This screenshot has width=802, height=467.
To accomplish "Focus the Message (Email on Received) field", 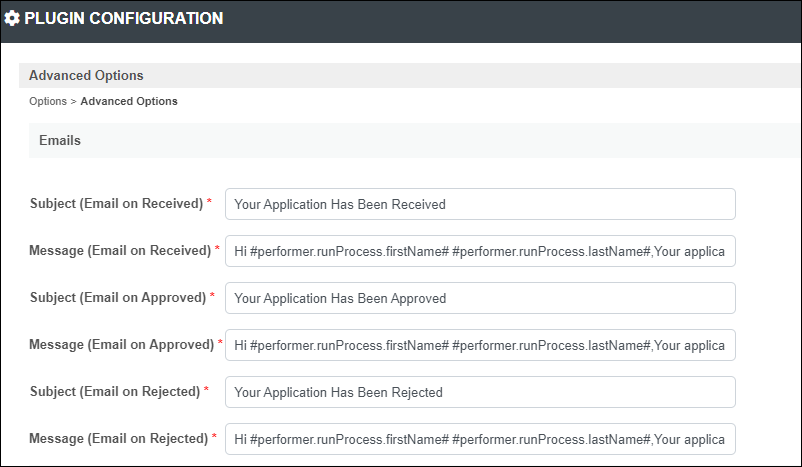I will [480, 251].
